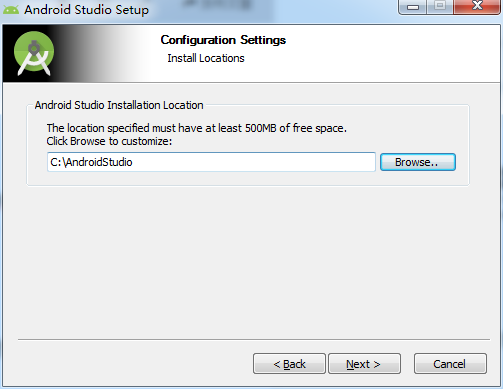
Task: Close the setup window with red X
Action: point(477,7)
